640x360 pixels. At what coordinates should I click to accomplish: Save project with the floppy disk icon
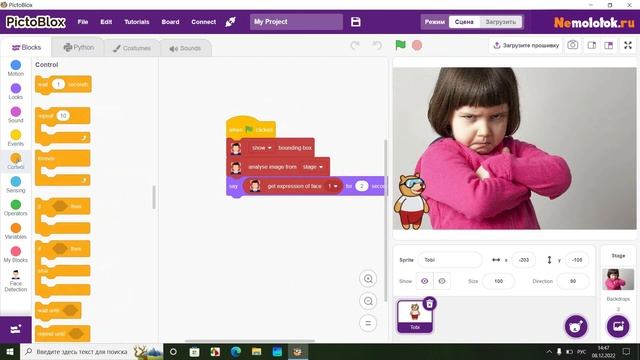[356, 22]
